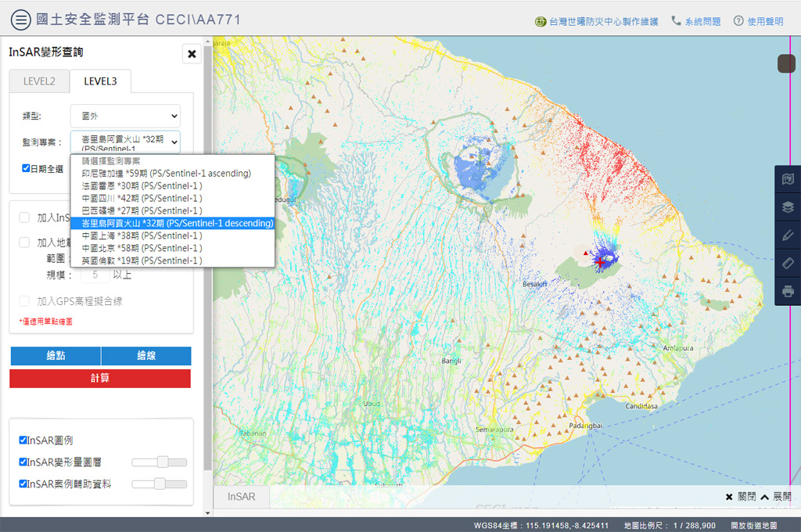This screenshot has width=801, height=532.
Task: Pick 印尼雅加達 *59期 in the dropdown list
Action: pos(166,173)
